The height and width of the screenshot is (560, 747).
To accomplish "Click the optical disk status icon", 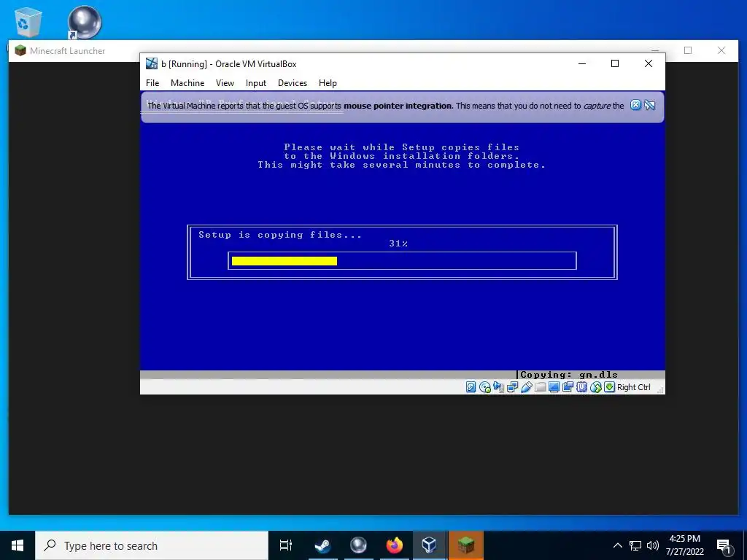I will [x=484, y=387].
